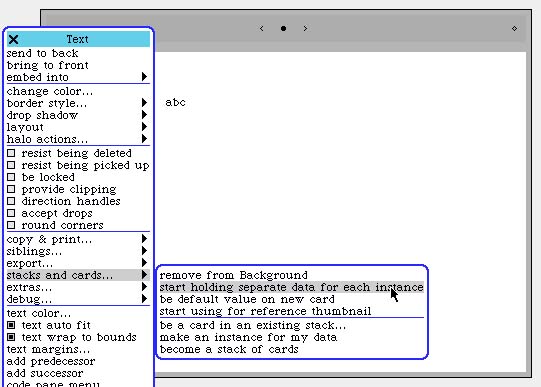Screen dimensions: 541x387
Task: Expand 'drop shadow' submenu
Action: point(78,115)
